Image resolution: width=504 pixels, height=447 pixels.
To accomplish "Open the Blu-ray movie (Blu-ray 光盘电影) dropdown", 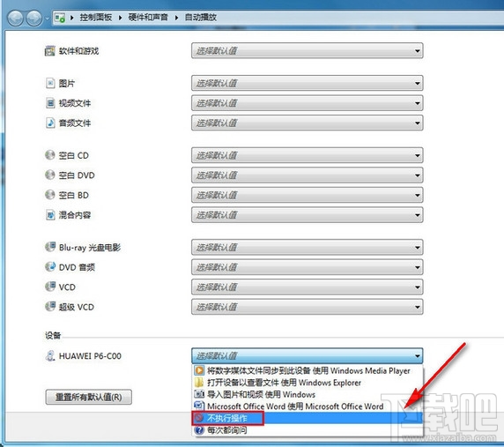I will pyautogui.click(x=307, y=247).
